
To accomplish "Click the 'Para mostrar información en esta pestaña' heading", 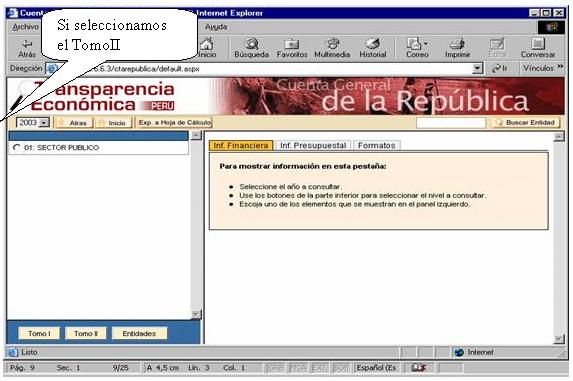I will (x=303, y=166).
